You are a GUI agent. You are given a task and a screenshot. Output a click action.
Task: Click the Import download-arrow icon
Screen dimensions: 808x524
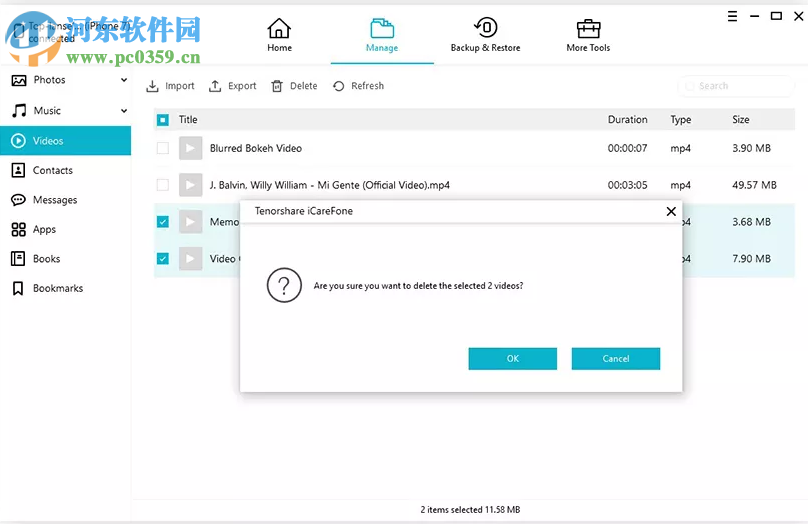coord(152,86)
